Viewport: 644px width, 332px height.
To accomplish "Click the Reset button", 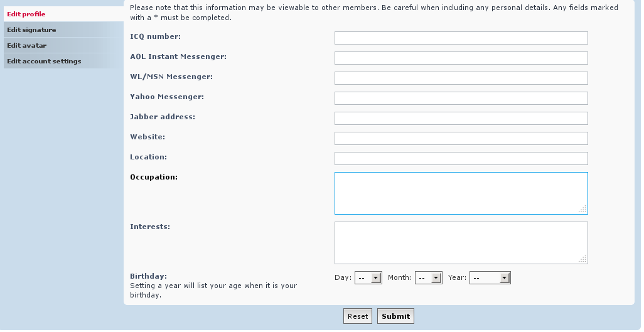I will point(358,316).
